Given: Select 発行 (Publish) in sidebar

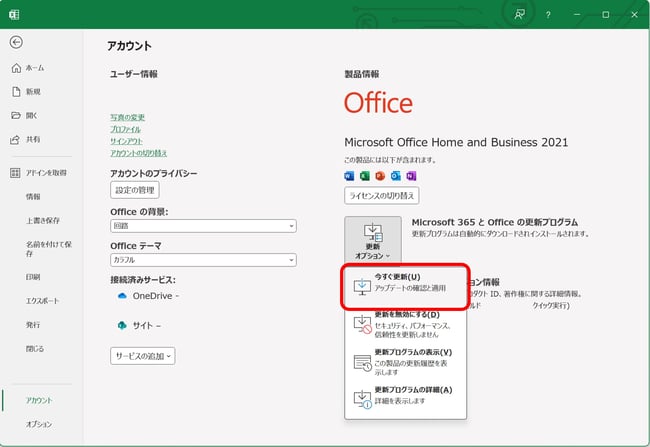Looking at the screenshot, I should click(x=33, y=325).
